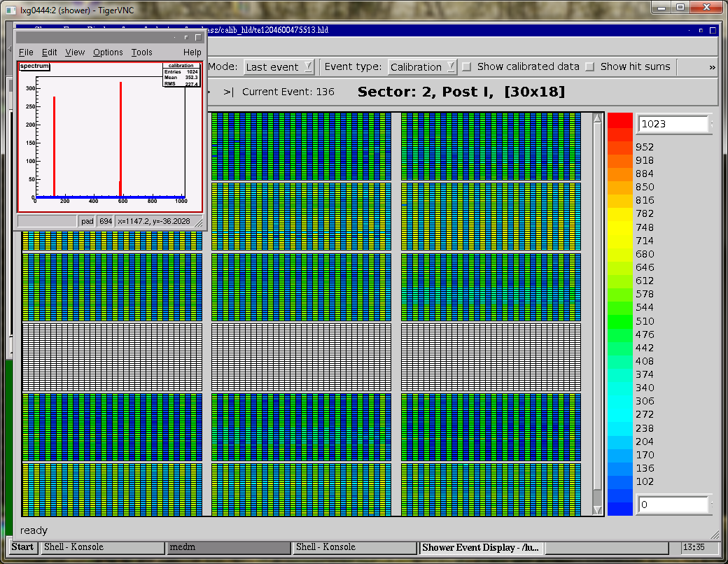
Task: Expand the Event type dropdown showing Calibration
Action: coord(423,67)
